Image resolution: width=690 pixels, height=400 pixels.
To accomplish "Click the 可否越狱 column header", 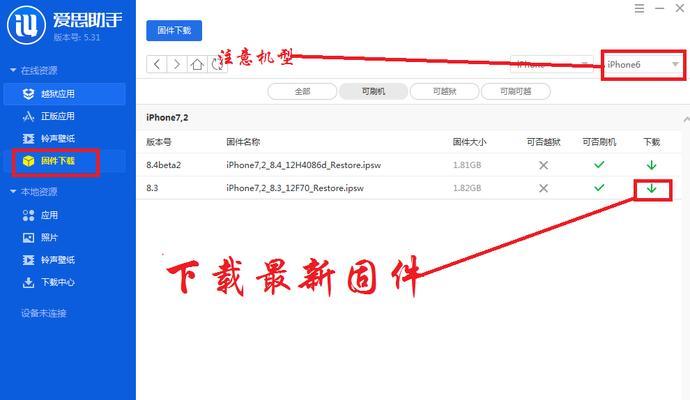I will click(543, 142).
